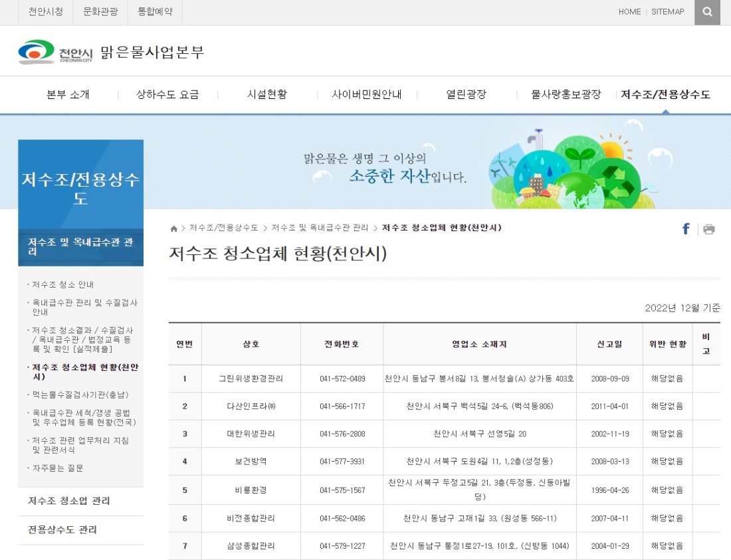Select 자주묻는 질문 in sidebar
The width and height of the screenshot is (731, 560).
click(x=58, y=468)
